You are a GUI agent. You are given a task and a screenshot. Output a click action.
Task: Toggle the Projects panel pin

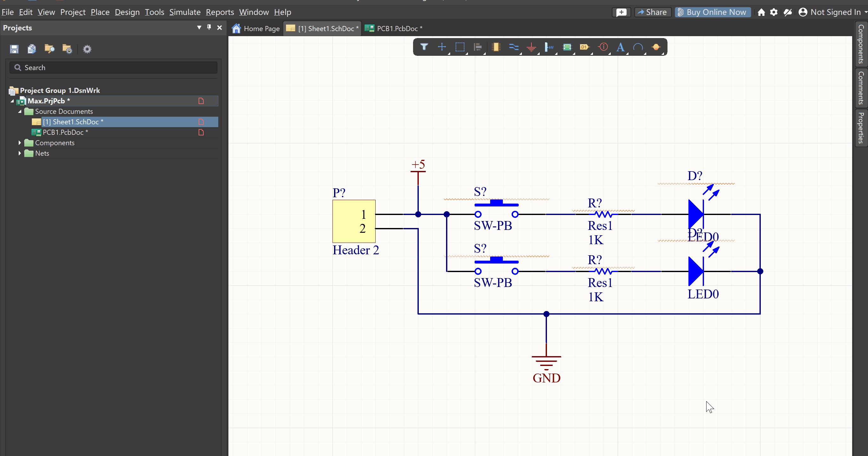point(209,27)
